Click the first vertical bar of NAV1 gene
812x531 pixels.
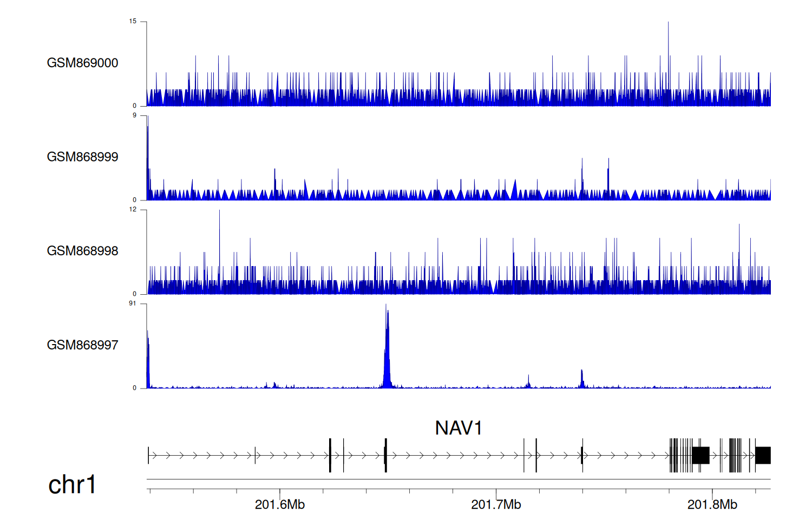148,455
